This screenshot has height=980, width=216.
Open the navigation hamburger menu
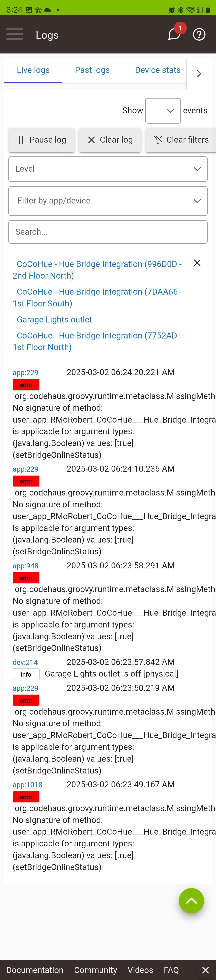pos(14,34)
